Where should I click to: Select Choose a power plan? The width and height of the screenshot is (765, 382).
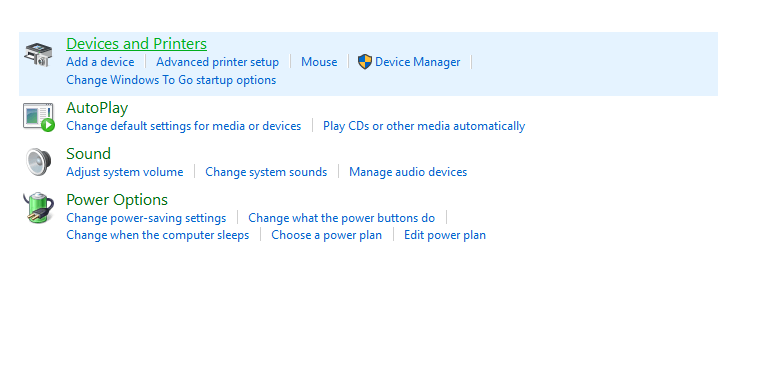tap(326, 235)
